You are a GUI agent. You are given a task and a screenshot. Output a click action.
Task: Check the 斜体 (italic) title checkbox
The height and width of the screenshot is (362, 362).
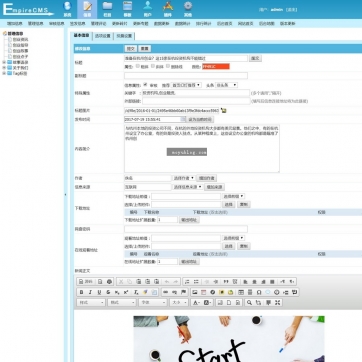tap(153, 66)
